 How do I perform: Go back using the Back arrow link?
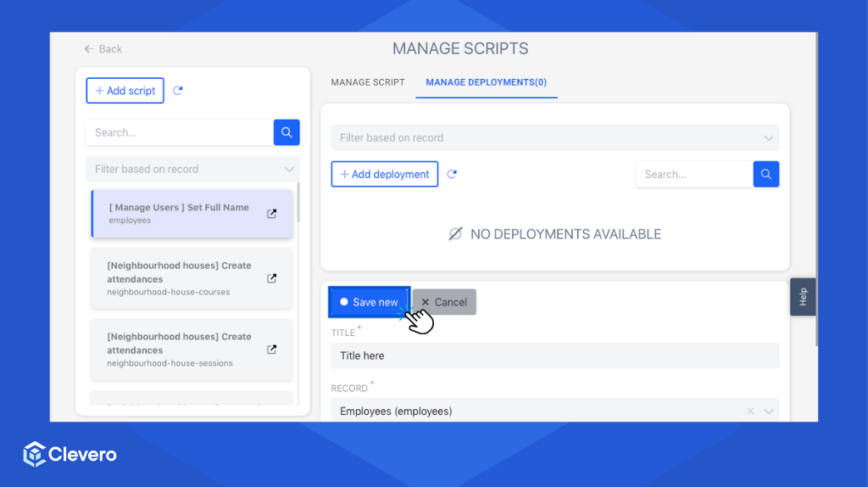[103, 48]
